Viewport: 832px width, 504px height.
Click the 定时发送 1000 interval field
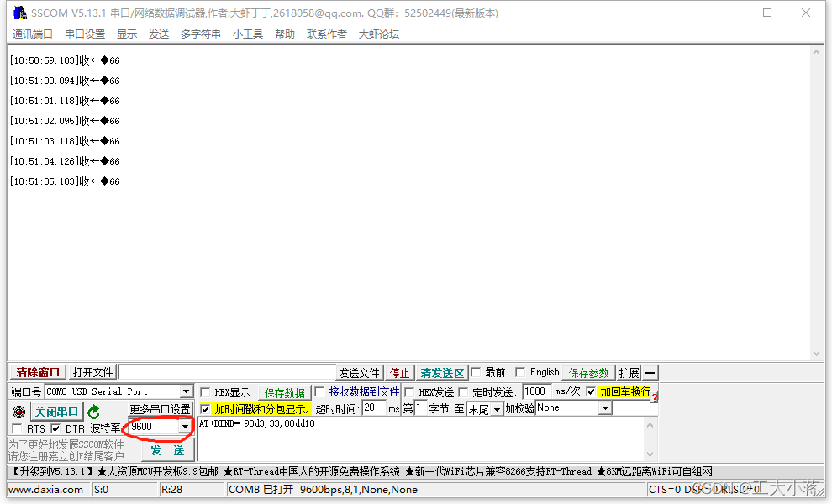point(536,391)
